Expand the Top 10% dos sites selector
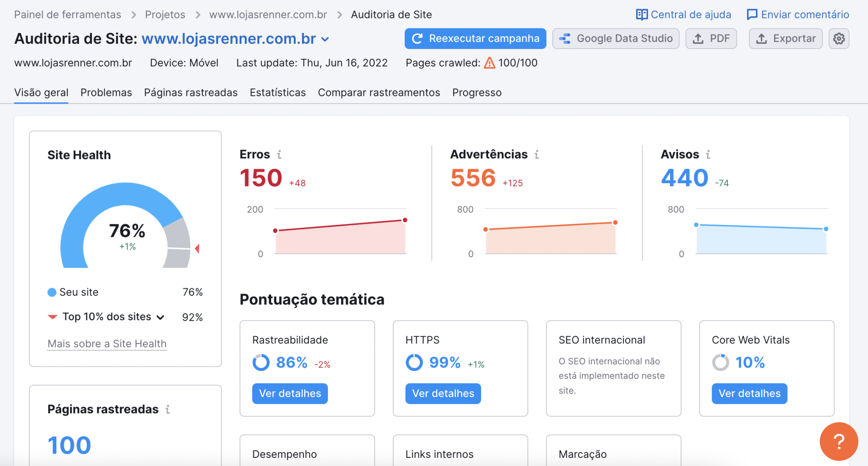The height and width of the screenshot is (466, 868). click(x=161, y=317)
